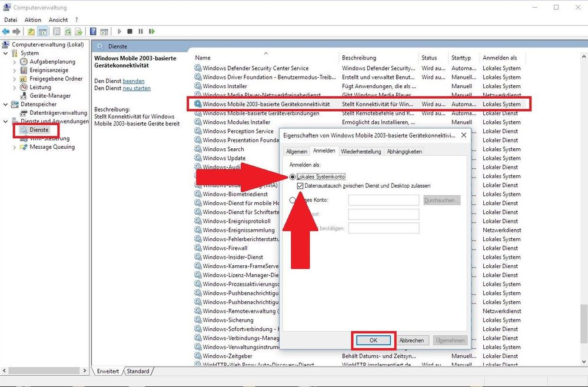Click the Restart service toolbar icon

[151, 31]
